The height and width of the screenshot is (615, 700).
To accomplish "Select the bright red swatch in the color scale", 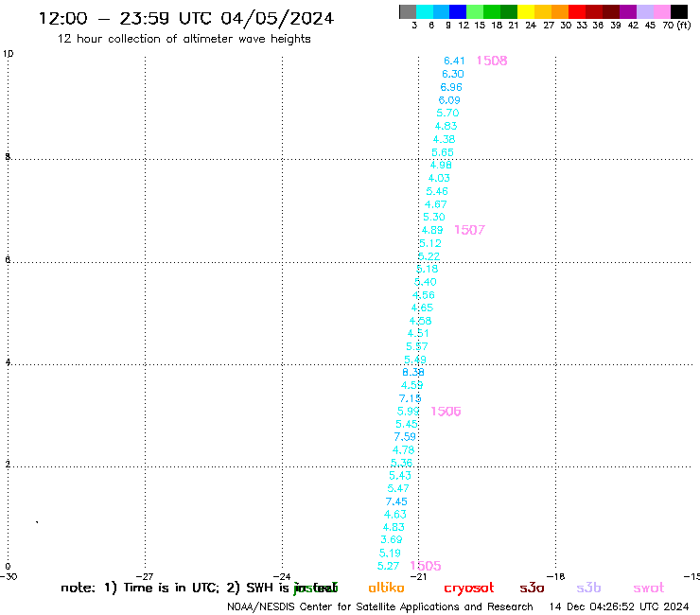I will [x=576, y=11].
